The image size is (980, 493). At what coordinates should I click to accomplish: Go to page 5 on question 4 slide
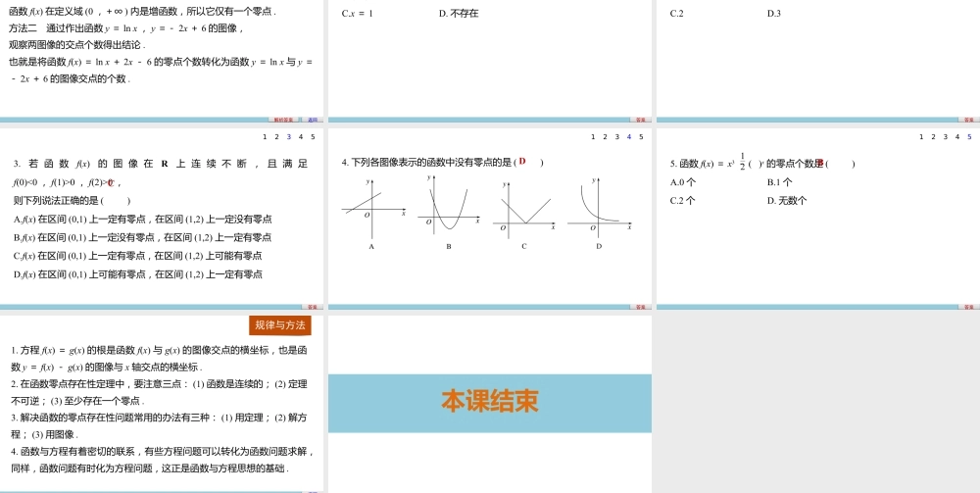(641, 137)
